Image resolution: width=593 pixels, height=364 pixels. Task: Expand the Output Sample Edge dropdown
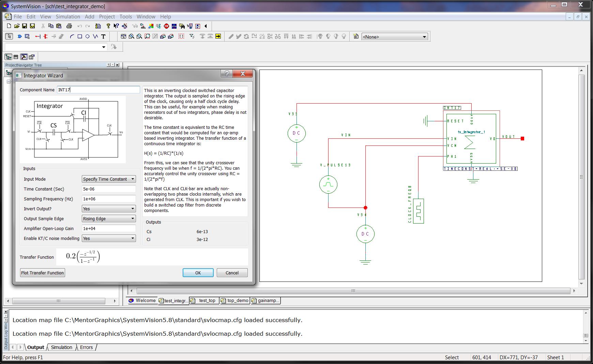(109, 218)
